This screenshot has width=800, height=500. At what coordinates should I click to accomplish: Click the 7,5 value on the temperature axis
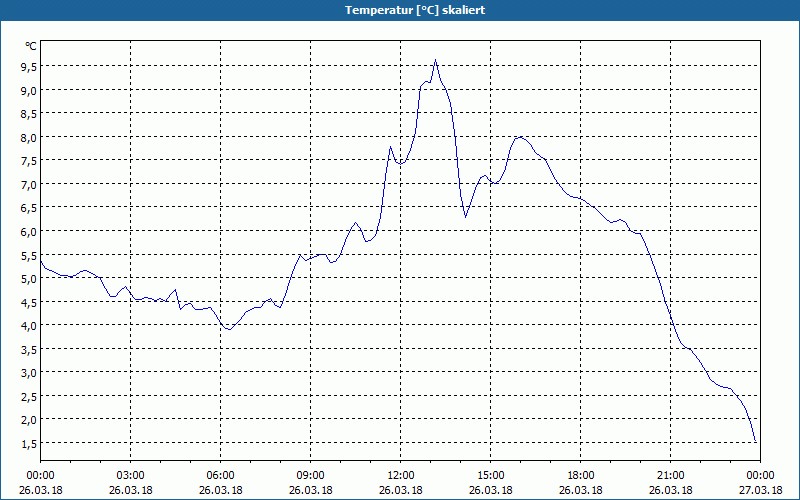pyautogui.click(x=28, y=161)
